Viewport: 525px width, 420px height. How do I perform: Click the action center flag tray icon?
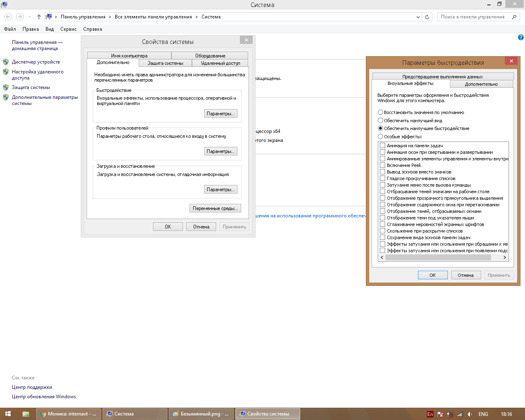tap(440, 414)
